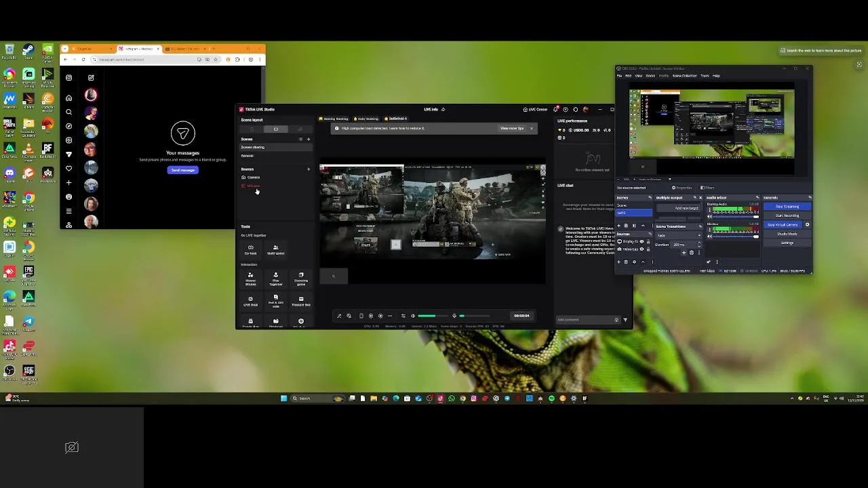Open TikTok LIVE Studio settings gear
This screenshot has height=488, width=868.
[x=575, y=109]
